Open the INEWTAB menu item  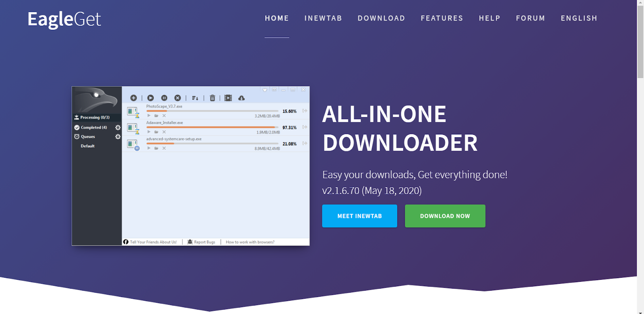click(323, 18)
